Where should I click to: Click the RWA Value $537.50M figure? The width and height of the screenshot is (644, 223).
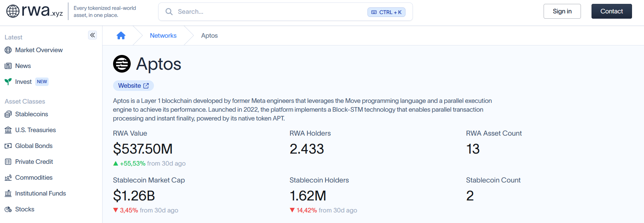click(143, 149)
